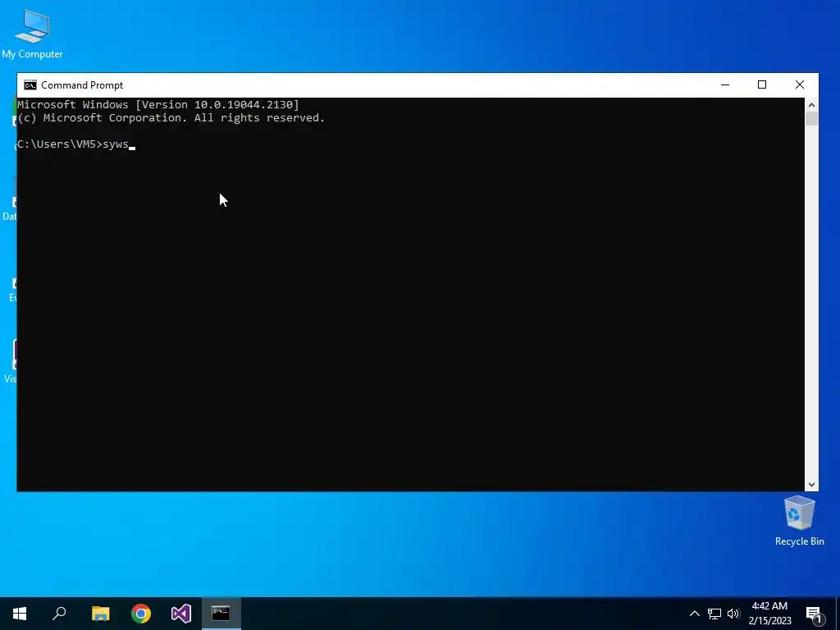
Task: Click the vertical scrollbar thumb
Action: pyautogui.click(x=811, y=118)
